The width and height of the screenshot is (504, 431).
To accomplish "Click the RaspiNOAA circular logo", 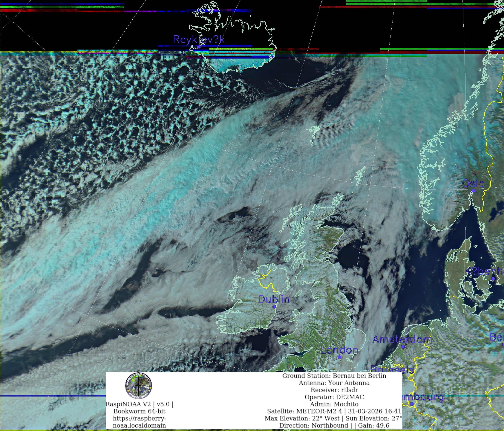I will coord(139,386).
